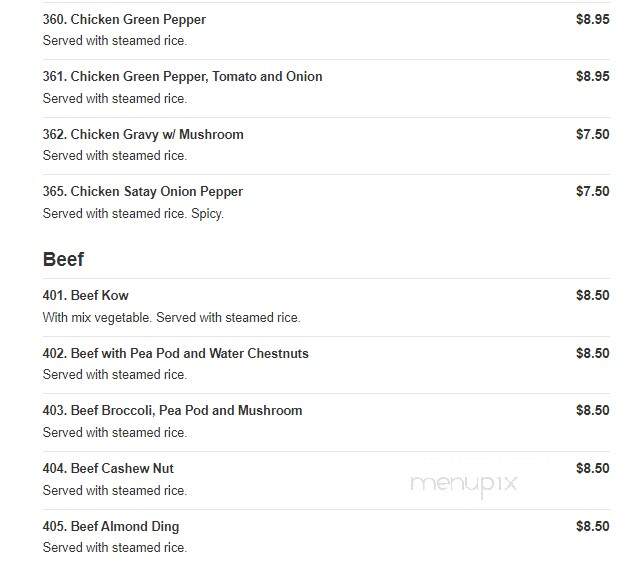Select 360. Chicken Green Pepper item

point(124,19)
